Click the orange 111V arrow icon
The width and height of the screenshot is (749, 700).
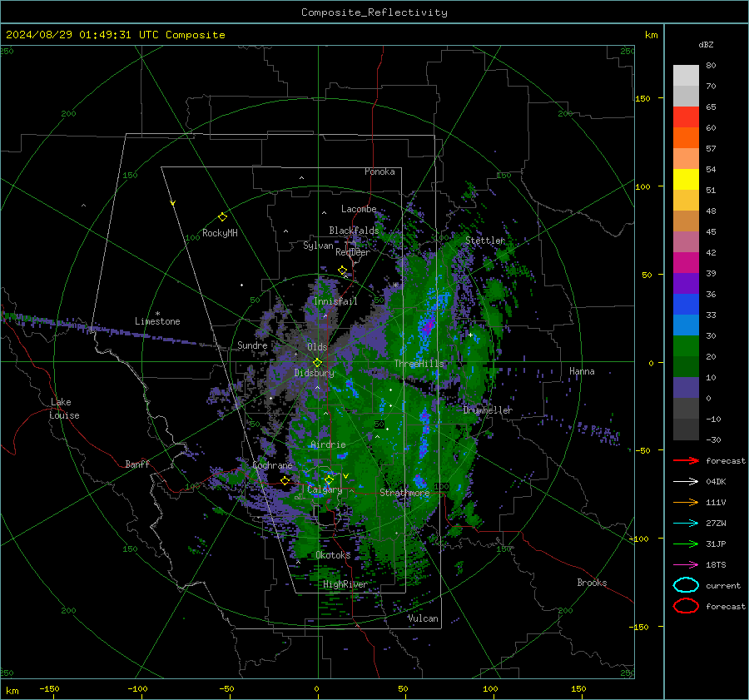pyautogui.click(x=686, y=502)
